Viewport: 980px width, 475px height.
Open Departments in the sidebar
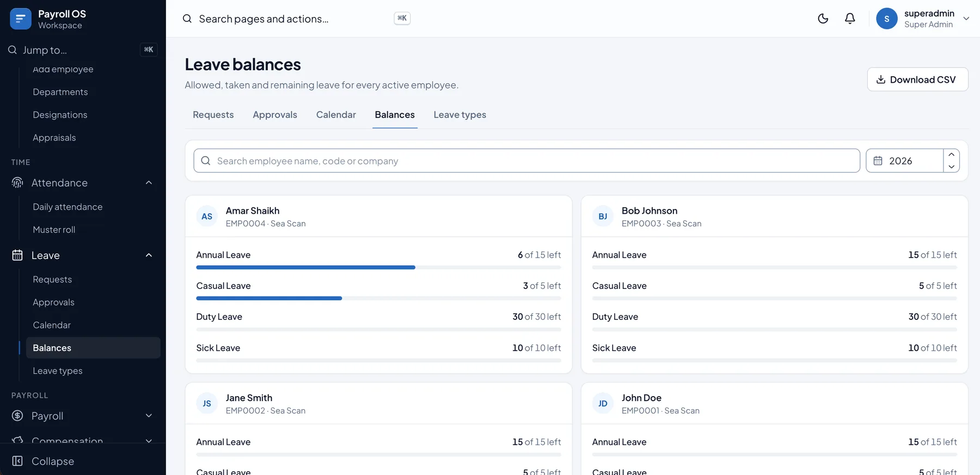coord(60,92)
